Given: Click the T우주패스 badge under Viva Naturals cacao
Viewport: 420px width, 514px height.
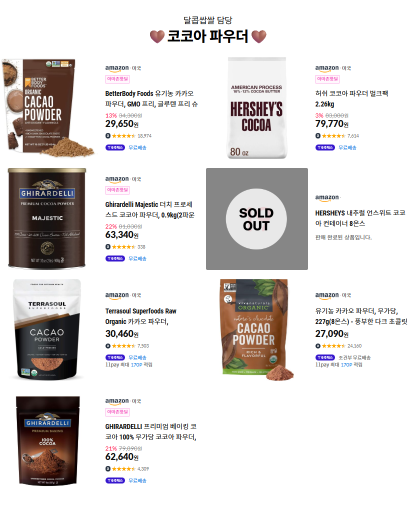Looking at the screenshot, I should (x=325, y=357).
